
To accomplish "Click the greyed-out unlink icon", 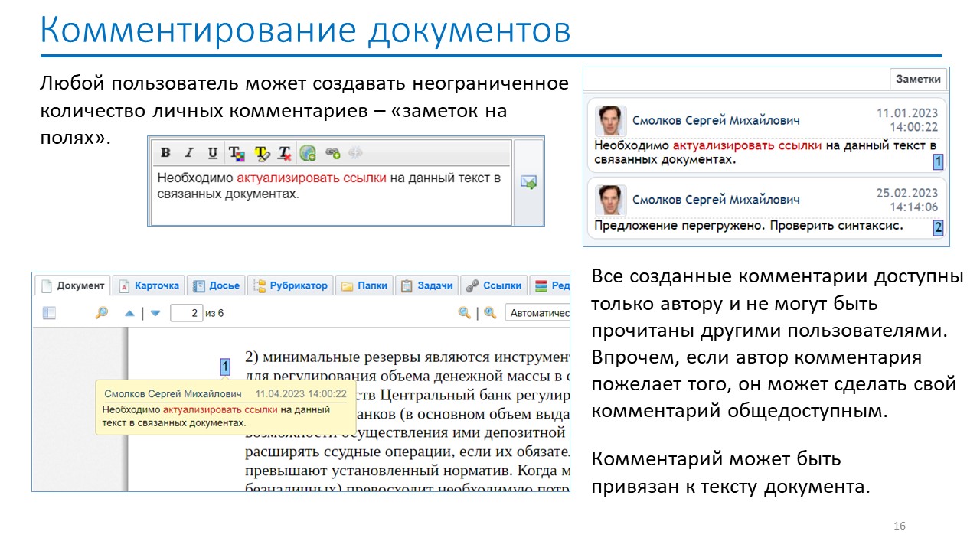I will coord(354,153).
